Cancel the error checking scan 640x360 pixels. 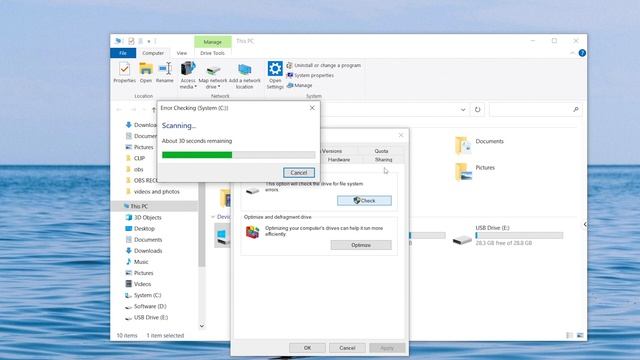(299, 173)
